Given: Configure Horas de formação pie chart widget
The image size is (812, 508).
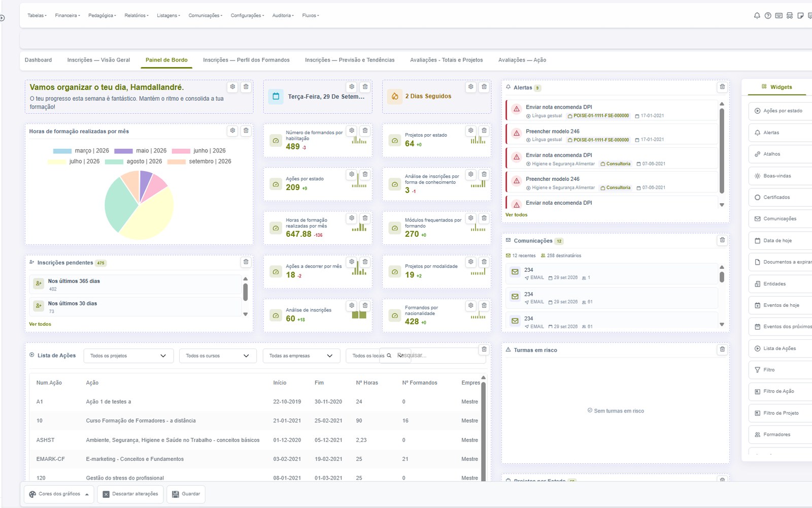Looking at the screenshot, I should pos(232,131).
